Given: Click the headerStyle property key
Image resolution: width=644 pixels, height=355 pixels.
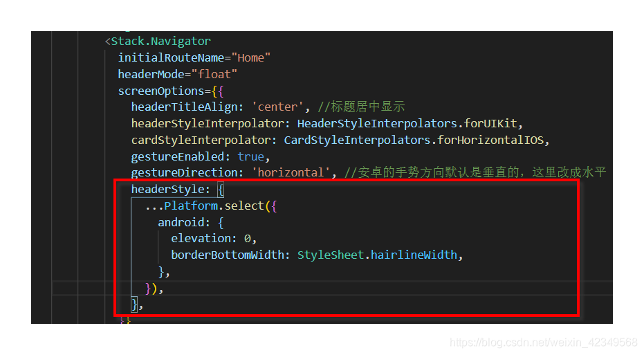Looking at the screenshot, I should click(x=167, y=190).
